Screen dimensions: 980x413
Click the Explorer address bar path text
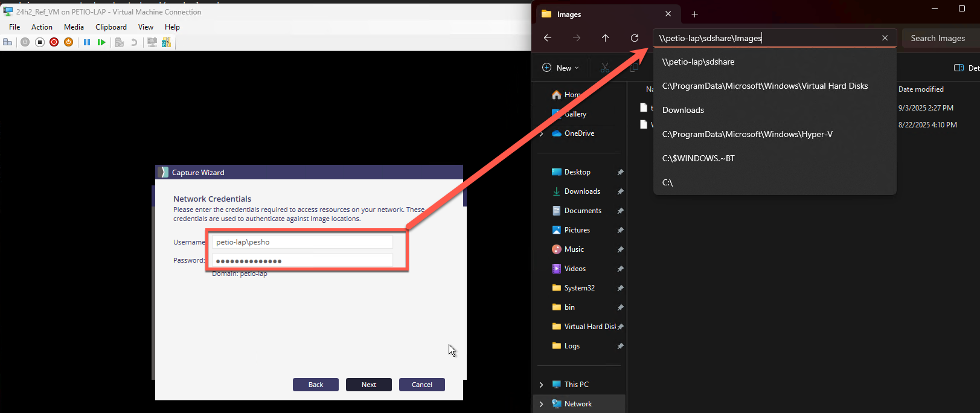coord(711,38)
